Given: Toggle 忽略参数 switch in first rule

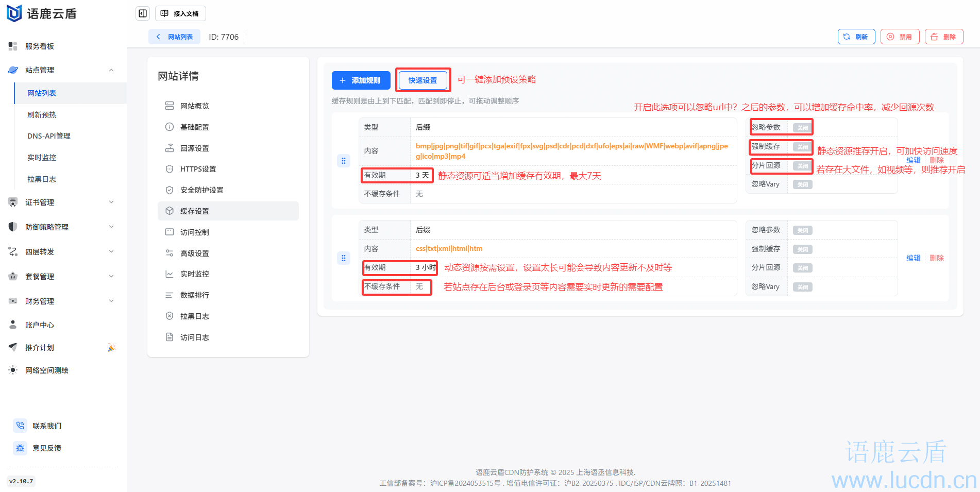Looking at the screenshot, I should [802, 128].
